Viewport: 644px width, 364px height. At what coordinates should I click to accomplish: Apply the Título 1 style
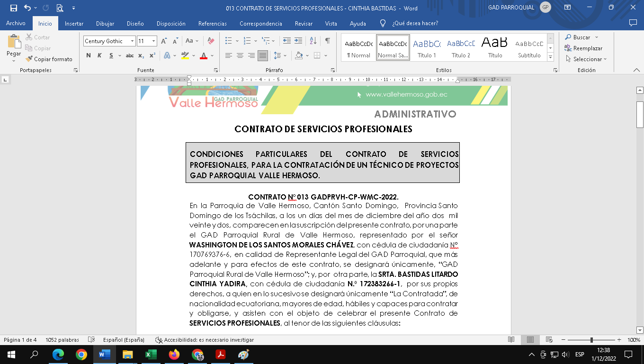point(427,48)
